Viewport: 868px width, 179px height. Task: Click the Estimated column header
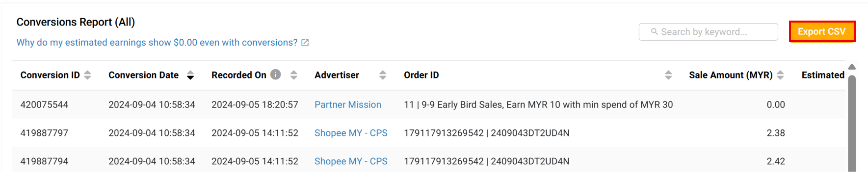coord(823,75)
